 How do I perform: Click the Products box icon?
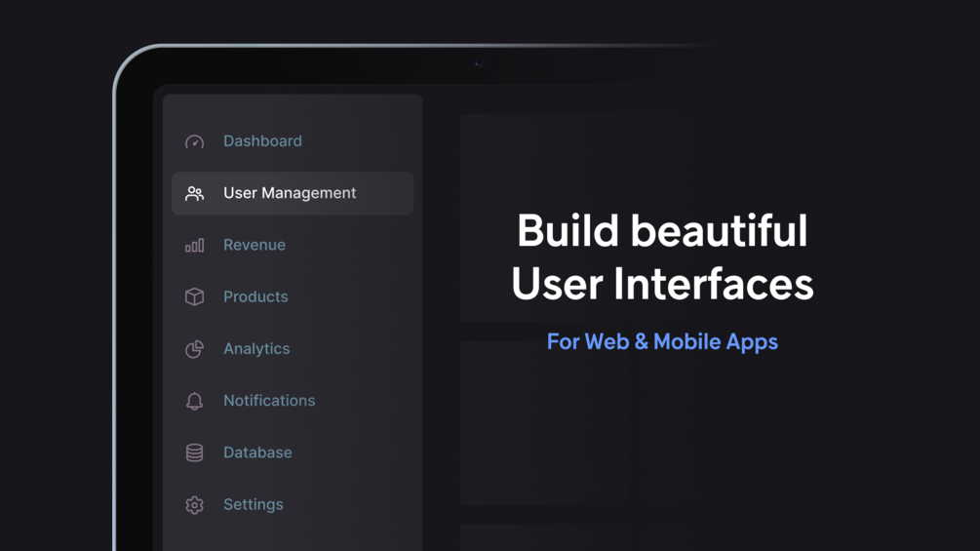coord(194,296)
